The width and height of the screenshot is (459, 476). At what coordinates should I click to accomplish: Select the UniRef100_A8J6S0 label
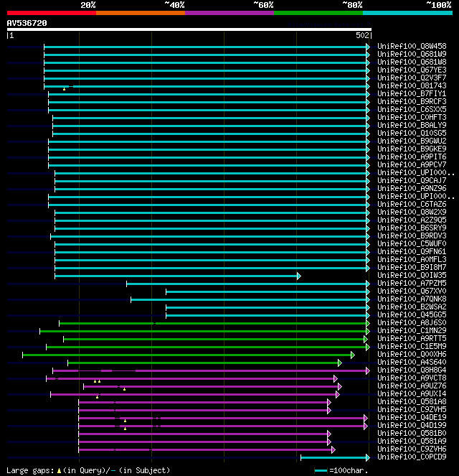coord(412,322)
